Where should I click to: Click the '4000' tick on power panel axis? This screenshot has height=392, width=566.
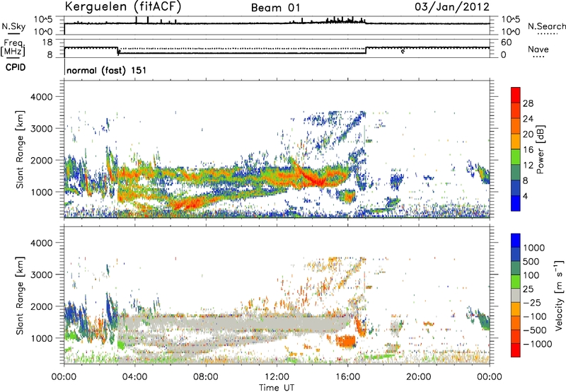(41, 97)
